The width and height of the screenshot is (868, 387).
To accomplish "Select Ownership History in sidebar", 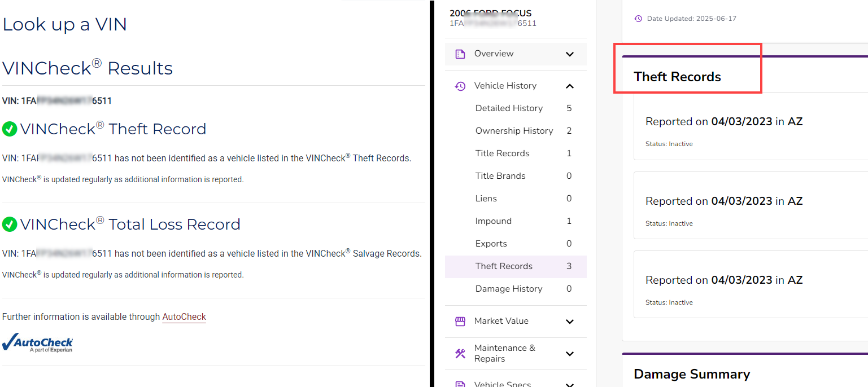I will pyautogui.click(x=516, y=131).
